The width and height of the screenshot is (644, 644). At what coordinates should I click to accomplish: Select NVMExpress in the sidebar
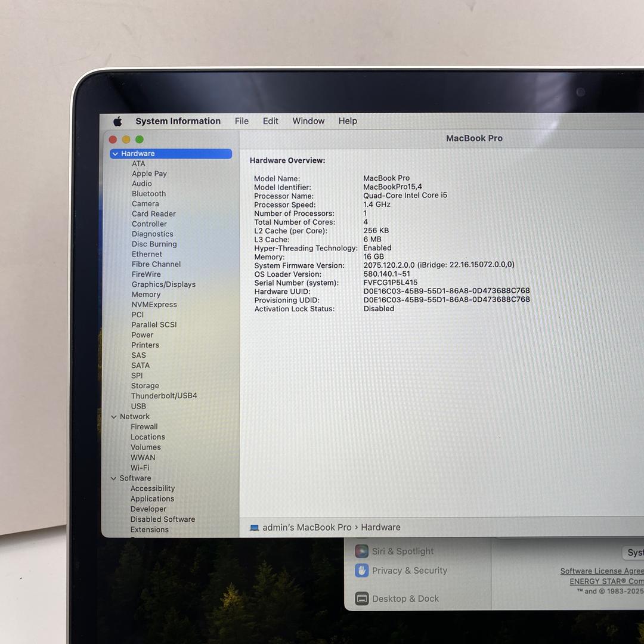click(154, 304)
